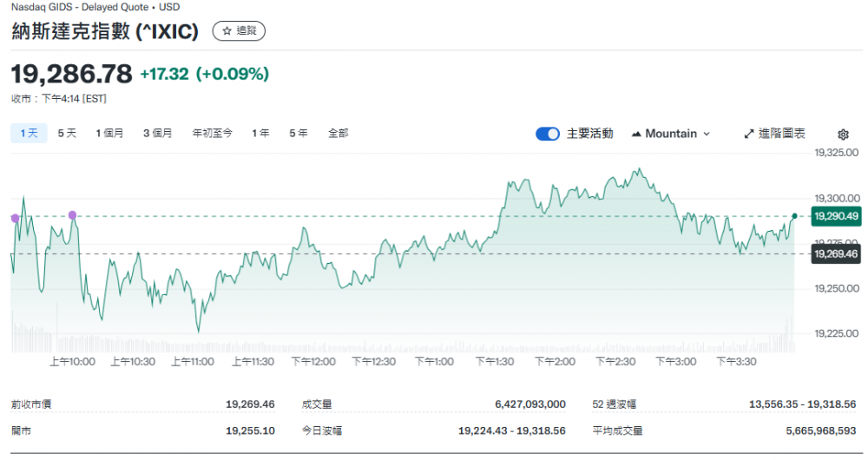
Task: Open chart settings with the gear icon
Action: point(843,135)
